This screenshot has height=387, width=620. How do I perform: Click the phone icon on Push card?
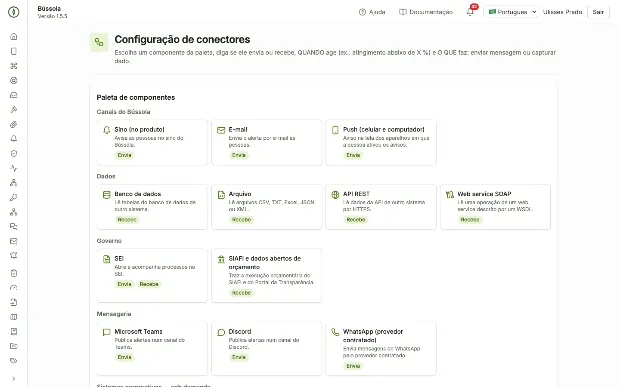[335, 130]
